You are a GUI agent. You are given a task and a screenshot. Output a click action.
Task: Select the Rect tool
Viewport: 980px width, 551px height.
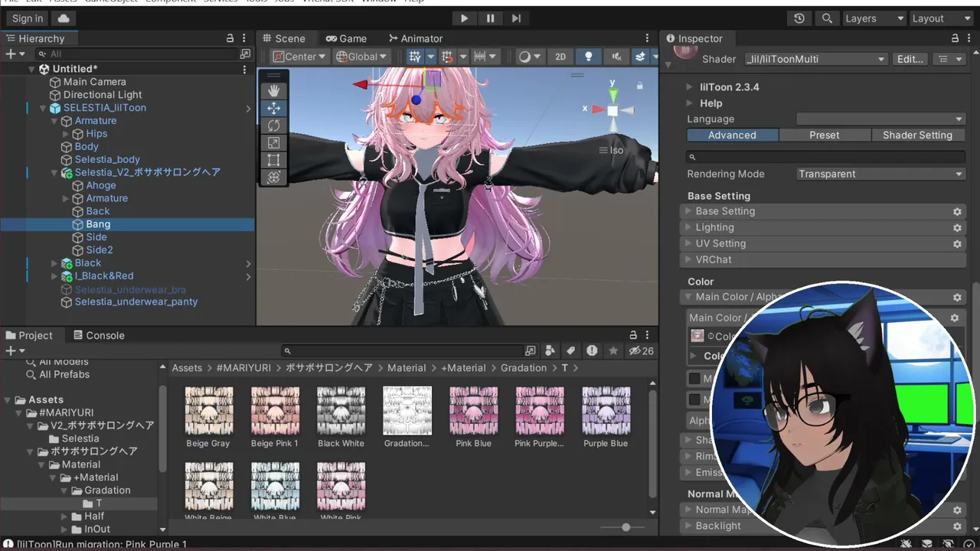coord(273,160)
